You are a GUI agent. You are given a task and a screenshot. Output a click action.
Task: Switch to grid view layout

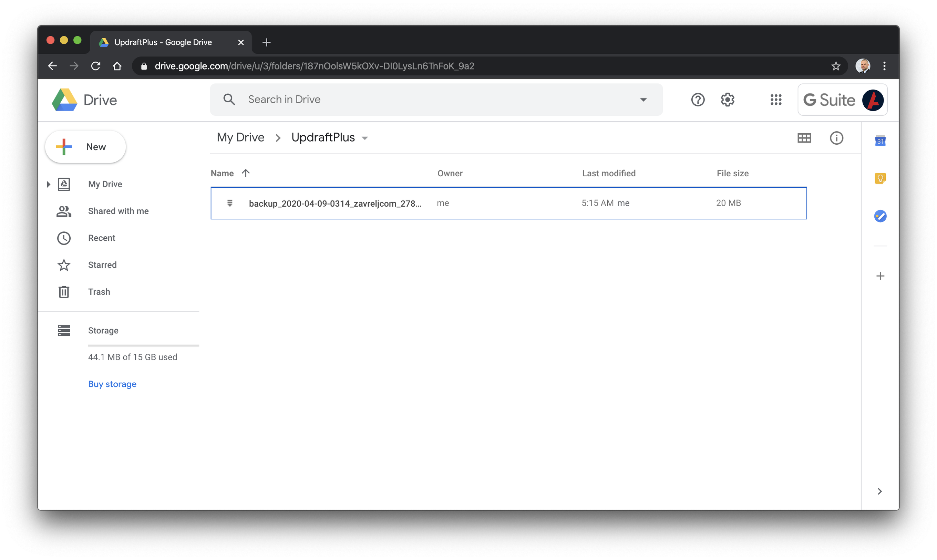coord(804,138)
